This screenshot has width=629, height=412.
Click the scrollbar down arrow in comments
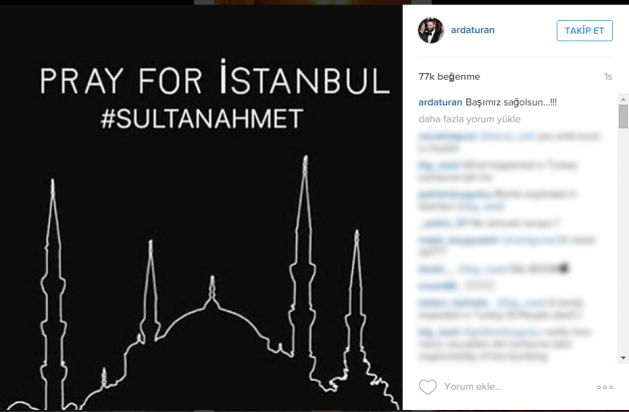tap(623, 357)
